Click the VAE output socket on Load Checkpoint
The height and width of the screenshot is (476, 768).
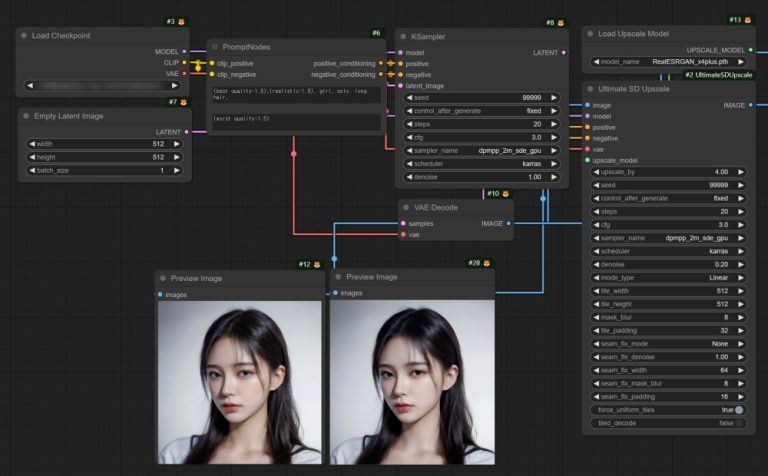tap(184, 74)
